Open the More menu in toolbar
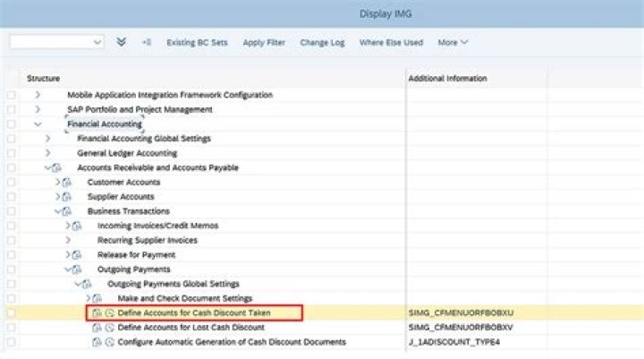This screenshot has width=644, height=359. [x=453, y=42]
